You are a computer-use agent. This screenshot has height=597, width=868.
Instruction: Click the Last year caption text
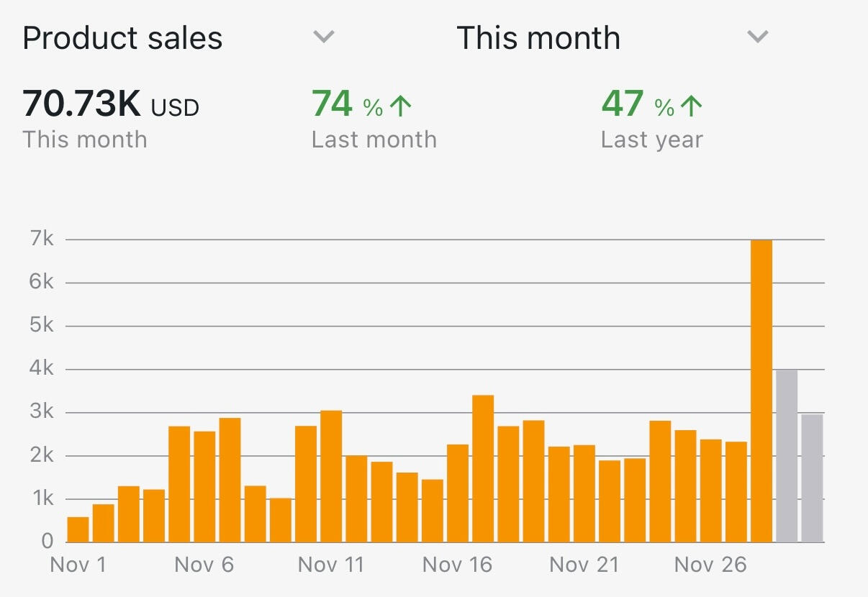(x=651, y=140)
